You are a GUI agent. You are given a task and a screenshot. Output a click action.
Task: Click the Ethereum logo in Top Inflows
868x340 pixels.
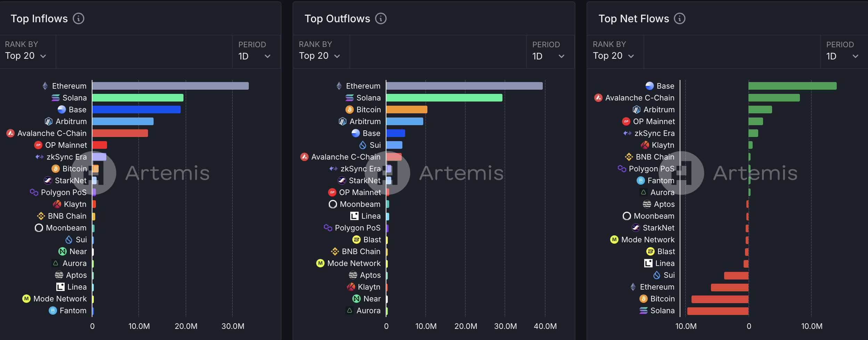[45, 86]
